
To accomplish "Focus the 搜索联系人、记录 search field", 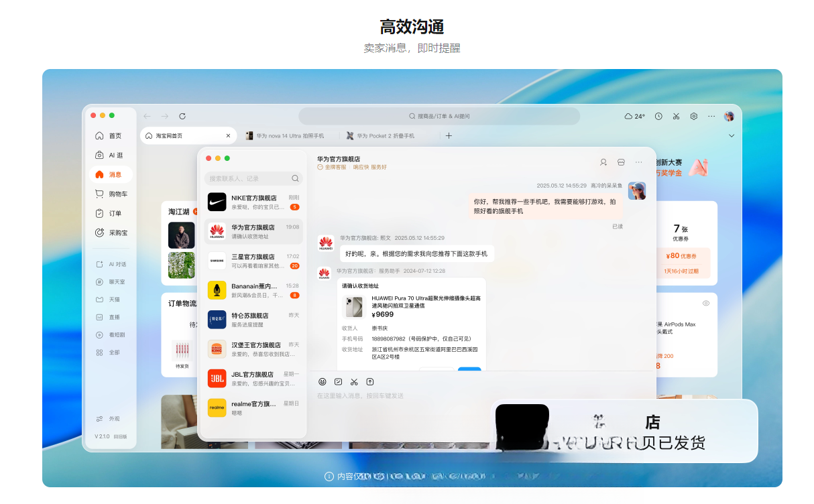I will pos(253,178).
